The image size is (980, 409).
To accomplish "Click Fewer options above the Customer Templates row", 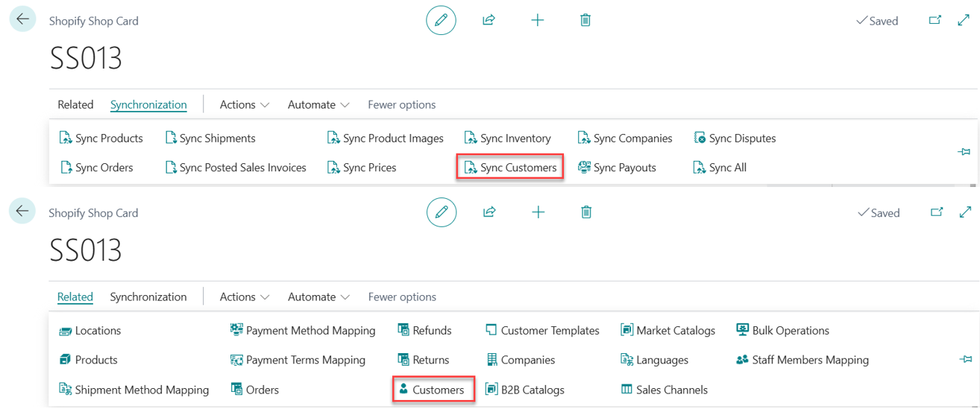I will (x=402, y=297).
